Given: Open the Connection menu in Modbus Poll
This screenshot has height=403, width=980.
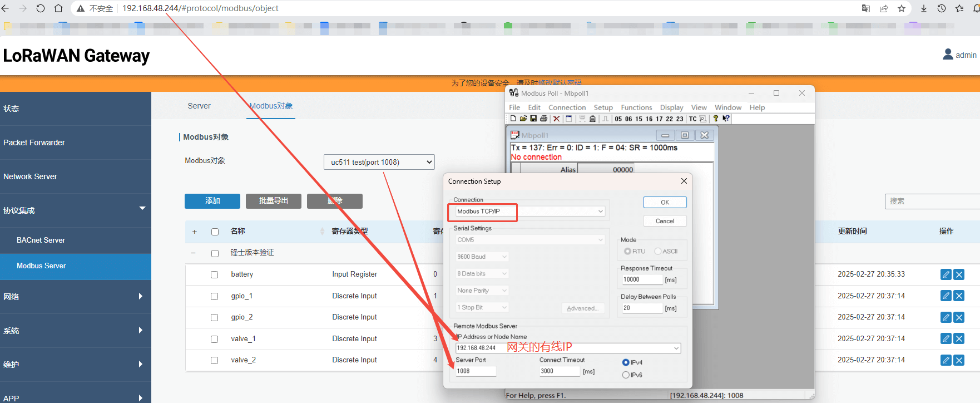Looking at the screenshot, I should [x=567, y=107].
